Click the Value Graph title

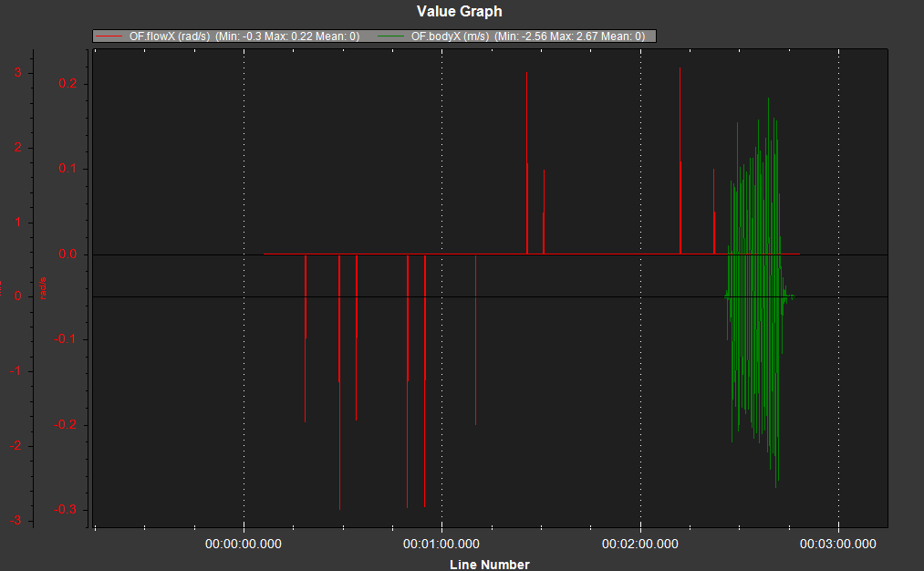click(460, 11)
